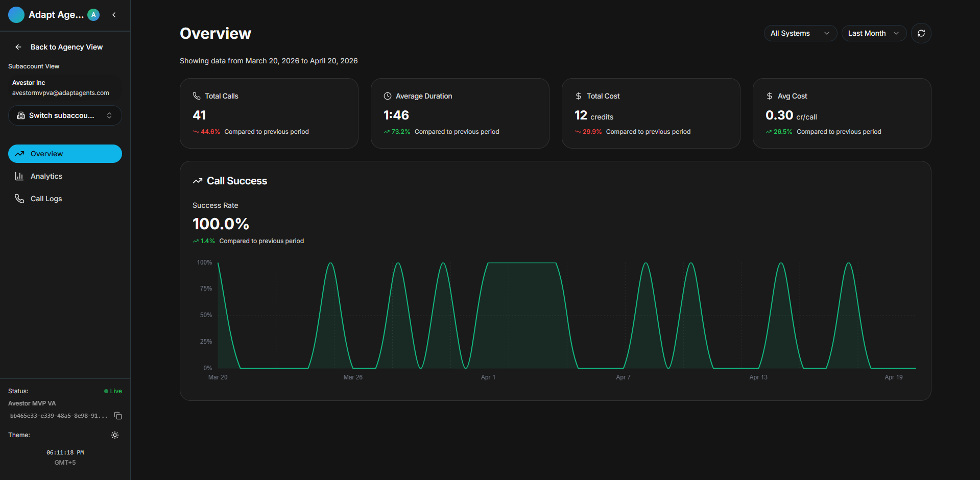
Task: Click the Call Success heading
Action: pos(237,181)
